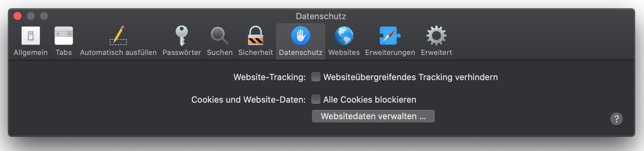Open the Websites globe icon

(344, 36)
